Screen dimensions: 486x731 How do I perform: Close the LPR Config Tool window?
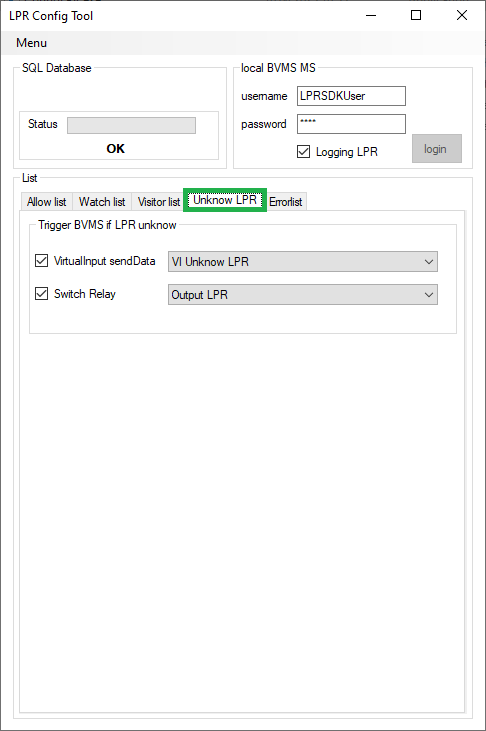click(x=462, y=15)
